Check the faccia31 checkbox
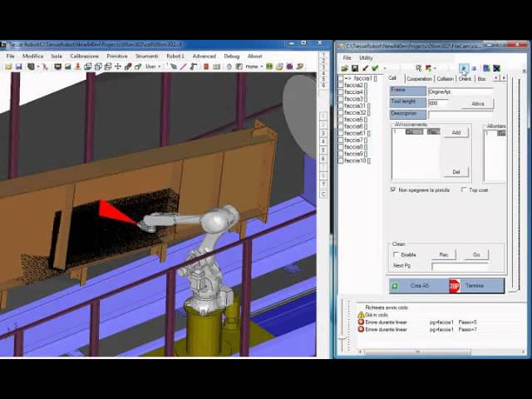 point(341,106)
